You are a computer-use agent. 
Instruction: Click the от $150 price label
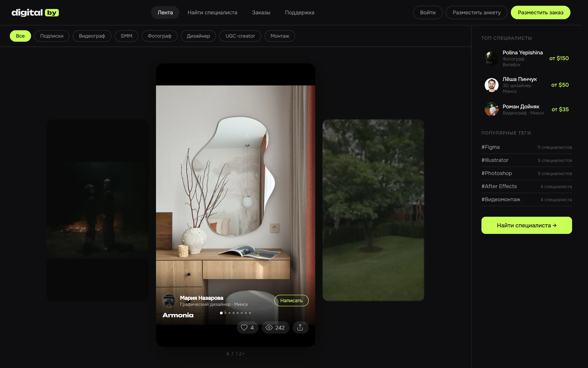pyautogui.click(x=559, y=58)
